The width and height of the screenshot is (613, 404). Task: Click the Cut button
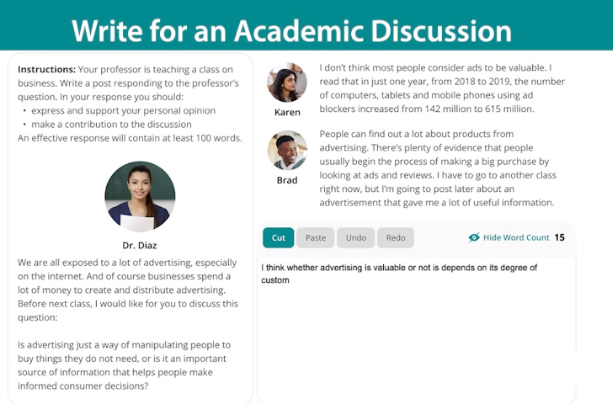tap(278, 238)
